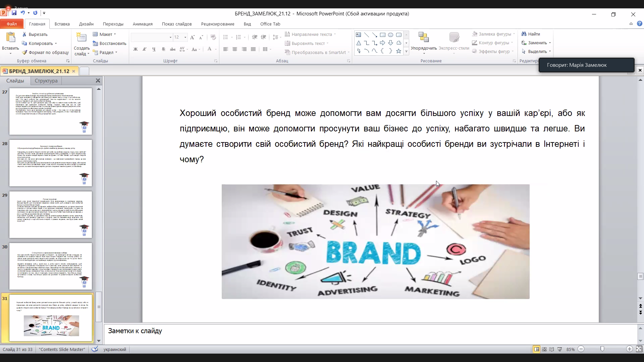Toggle strikethrough abc button

point(173,49)
